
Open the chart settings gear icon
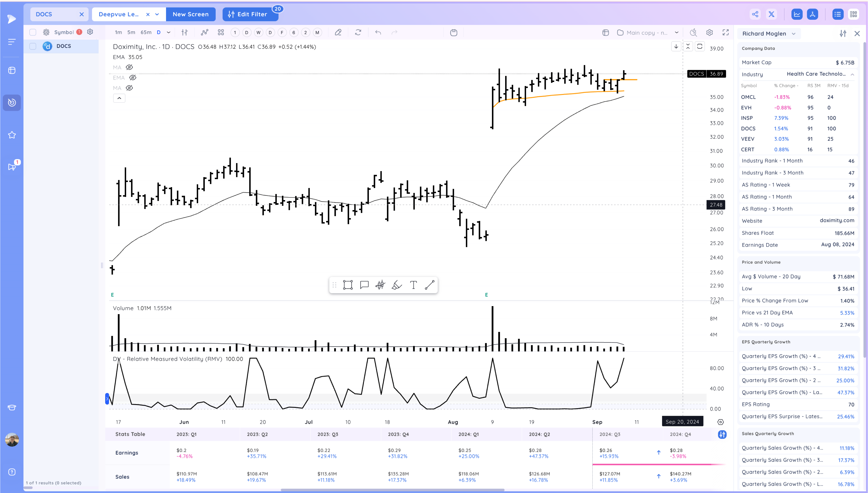click(x=709, y=33)
